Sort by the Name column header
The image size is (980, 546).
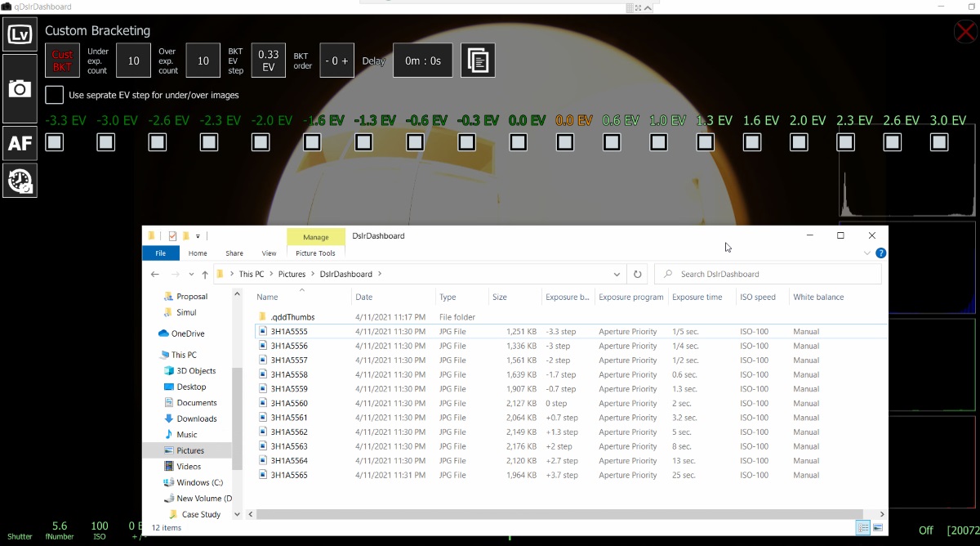click(302, 297)
